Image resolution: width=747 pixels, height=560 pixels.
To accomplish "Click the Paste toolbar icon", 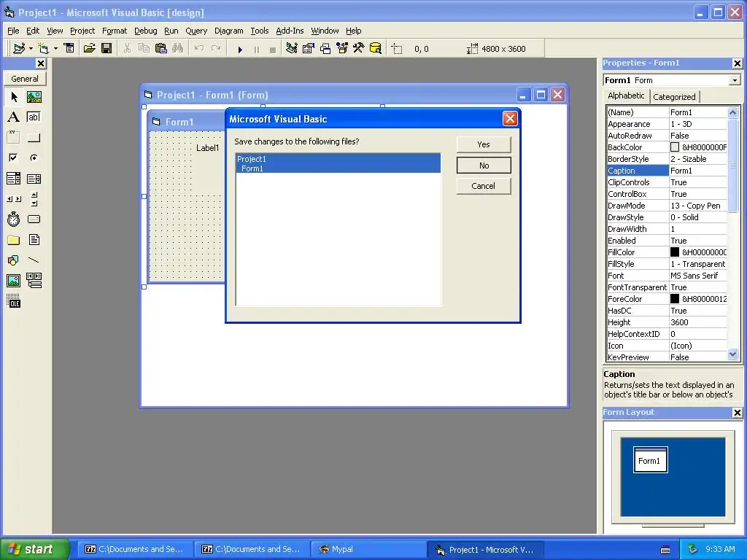I will pyautogui.click(x=161, y=49).
